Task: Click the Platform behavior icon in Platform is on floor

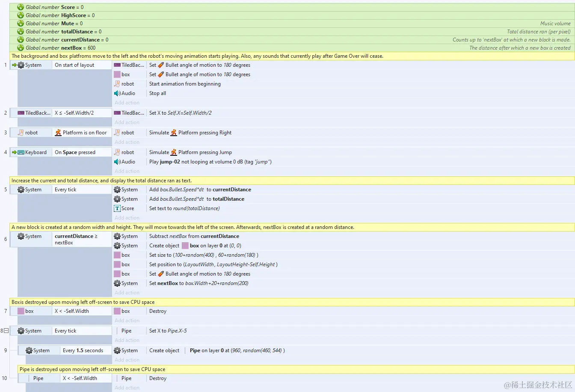Action: (x=58, y=133)
